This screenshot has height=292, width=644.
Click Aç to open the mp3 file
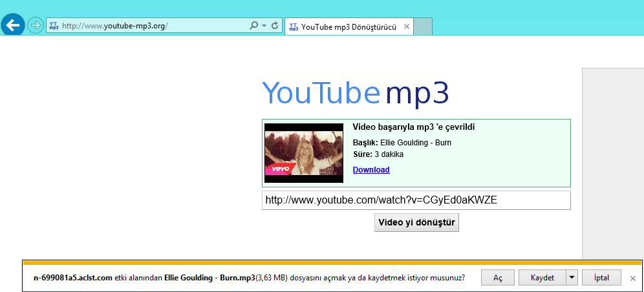pyautogui.click(x=498, y=278)
